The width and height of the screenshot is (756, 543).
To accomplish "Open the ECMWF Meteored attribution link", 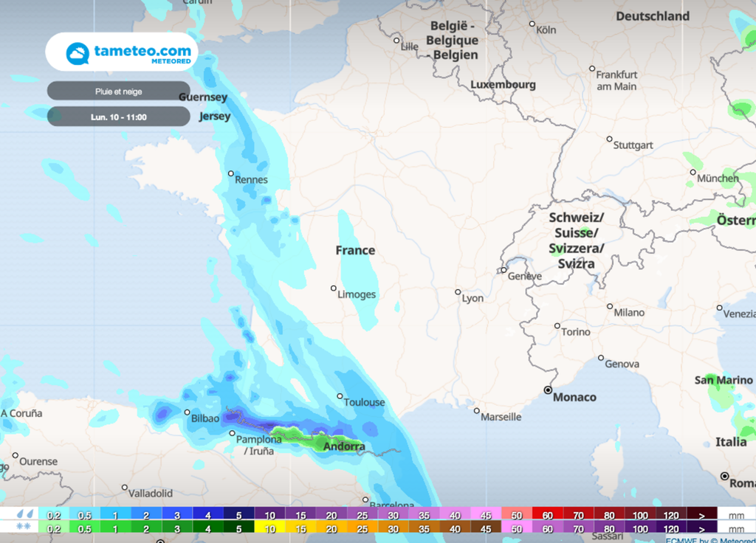I will pyautogui.click(x=711, y=539).
